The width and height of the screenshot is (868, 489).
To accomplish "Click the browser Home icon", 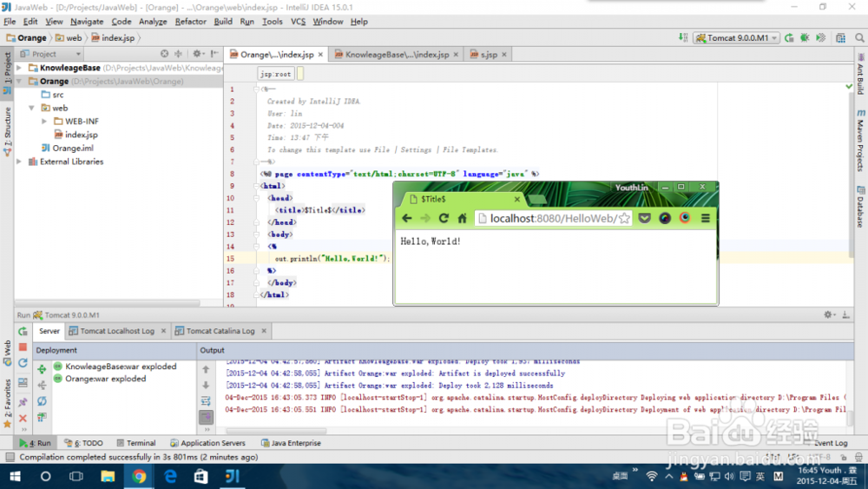I will pos(463,218).
